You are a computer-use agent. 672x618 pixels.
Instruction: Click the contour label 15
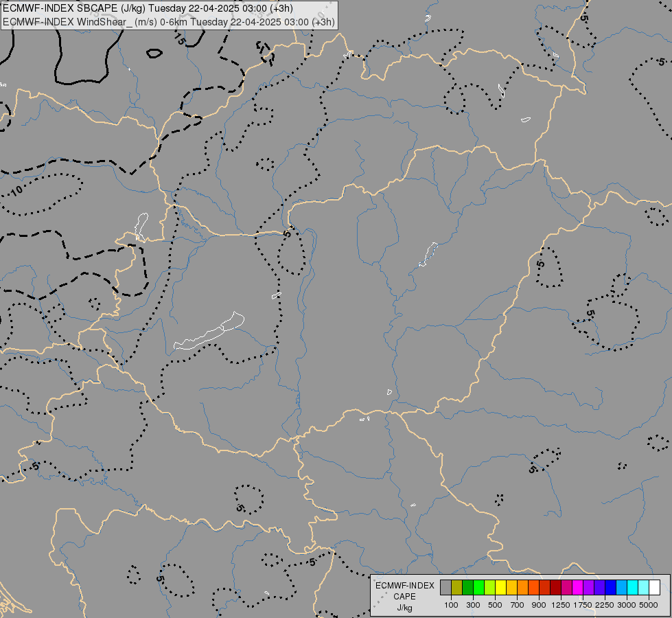(x=181, y=39)
